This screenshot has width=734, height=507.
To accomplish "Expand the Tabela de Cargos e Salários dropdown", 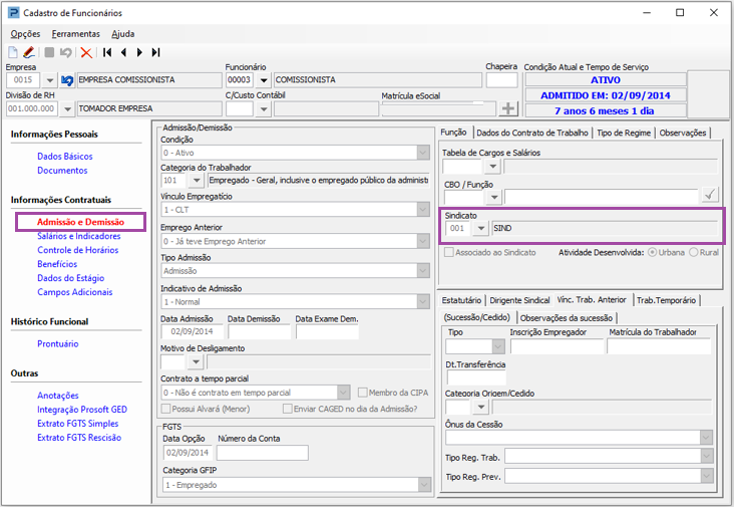I will coord(493,166).
